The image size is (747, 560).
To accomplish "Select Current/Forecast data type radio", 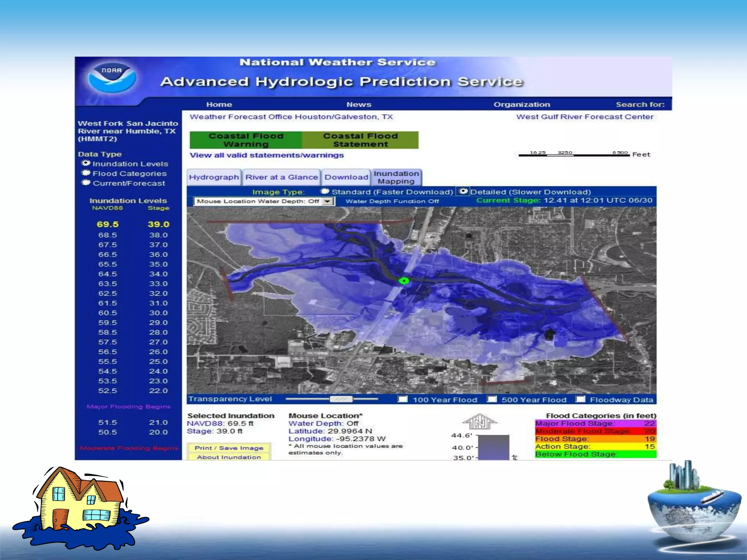I will tap(86, 183).
